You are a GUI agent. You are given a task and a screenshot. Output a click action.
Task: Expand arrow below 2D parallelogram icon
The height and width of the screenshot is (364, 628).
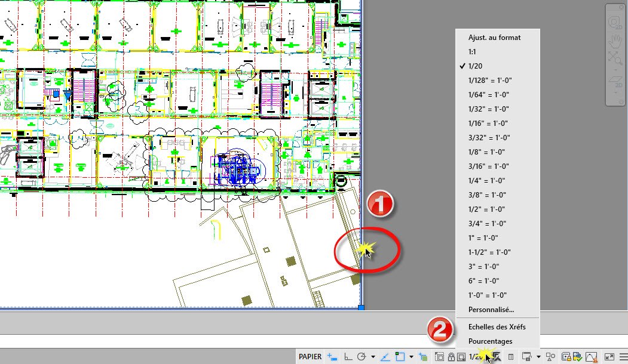click(x=615, y=94)
